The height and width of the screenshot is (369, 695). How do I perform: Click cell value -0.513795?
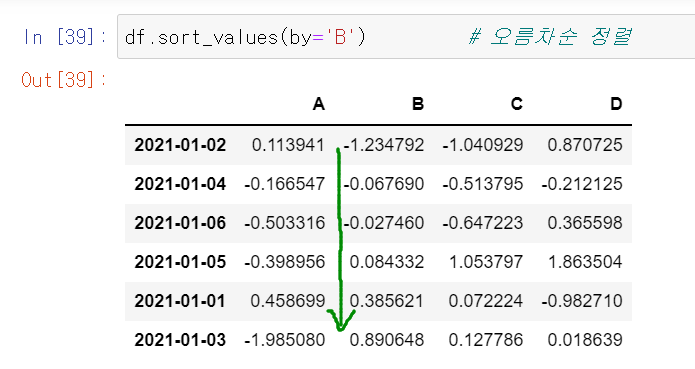tap(483, 184)
